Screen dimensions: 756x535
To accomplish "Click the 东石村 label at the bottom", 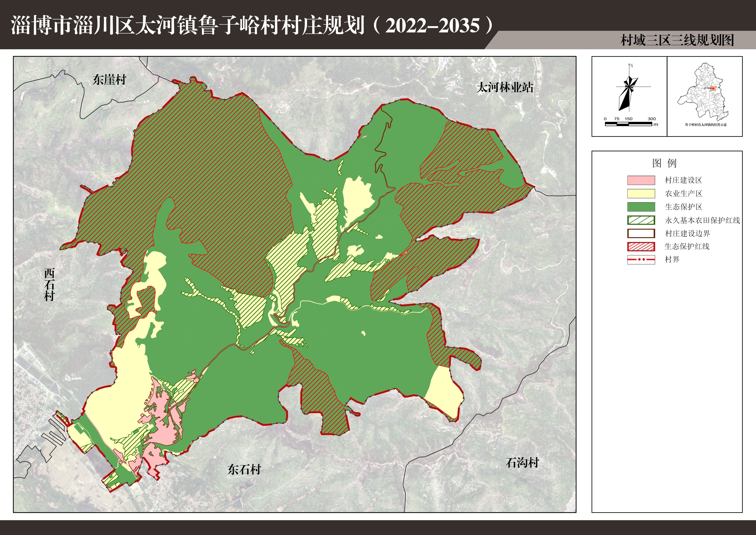I will 244,469.
